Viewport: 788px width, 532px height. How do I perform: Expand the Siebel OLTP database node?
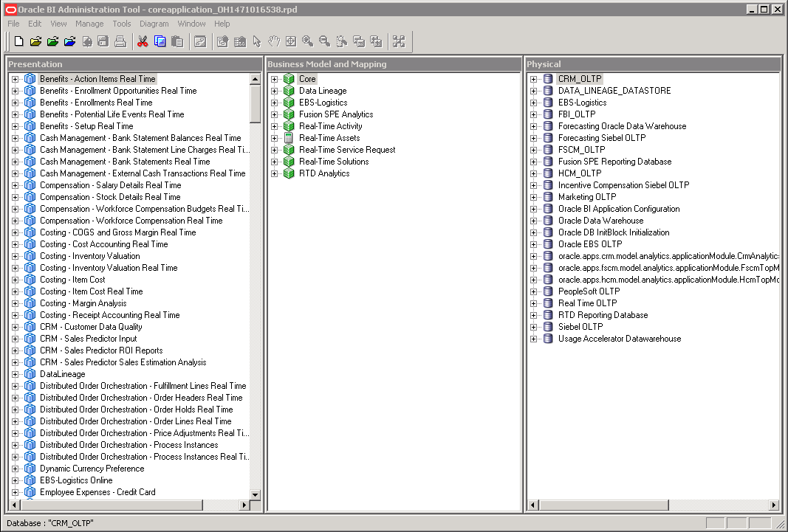[x=534, y=326]
